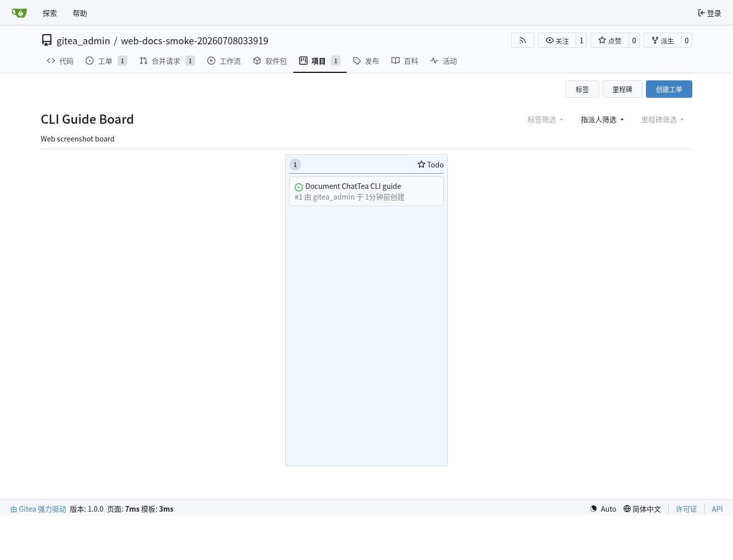Image resolution: width=733 pixels, height=560 pixels.
Task: Switch to the 项目 tab
Action: point(320,61)
